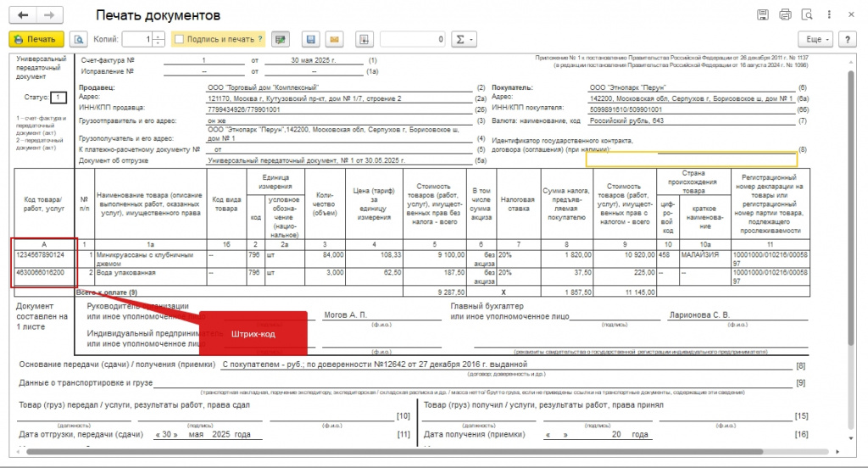
Task: Open the Sigma sum function dropdown
Action: (x=464, y=39)
